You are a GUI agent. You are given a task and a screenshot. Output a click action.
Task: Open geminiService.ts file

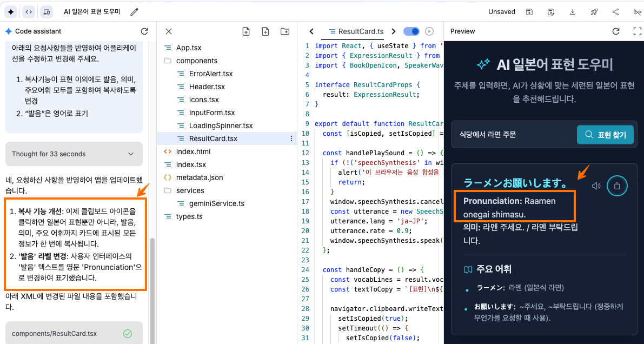(216, 203)
